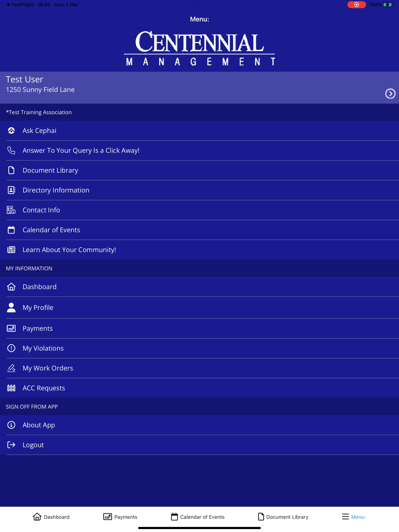Tap the payments card icon in the bottom tab bar

pyautogui.click(x=108, y=517)
